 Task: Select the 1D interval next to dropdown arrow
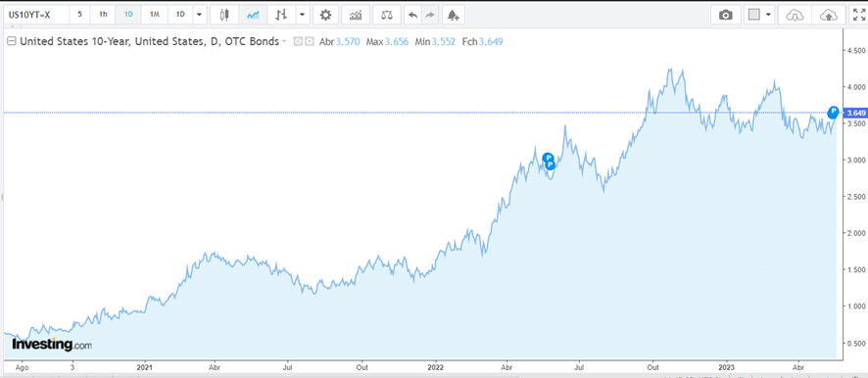tap(180, 15)
